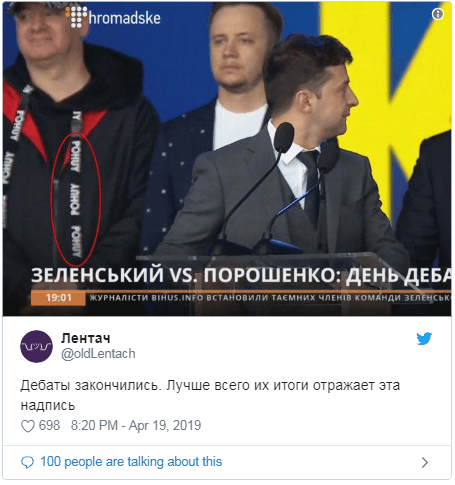Click the red-circled lanyard in the photo

[x=75, y=199]
